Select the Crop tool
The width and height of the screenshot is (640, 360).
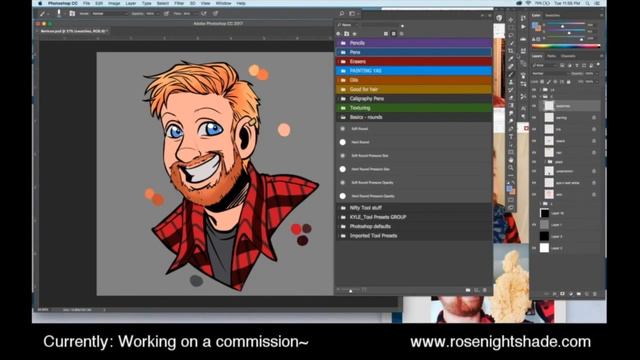pyautogui.click(x=511, y=51)
